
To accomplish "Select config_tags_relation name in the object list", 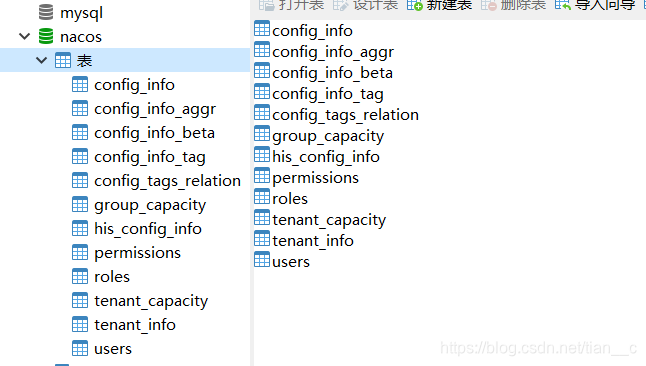I will coord(345,115).
